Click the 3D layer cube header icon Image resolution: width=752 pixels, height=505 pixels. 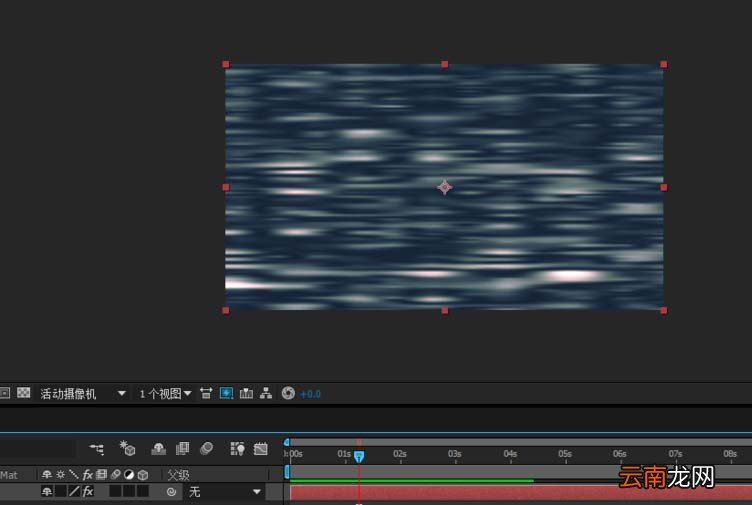(x=143, y=475)
